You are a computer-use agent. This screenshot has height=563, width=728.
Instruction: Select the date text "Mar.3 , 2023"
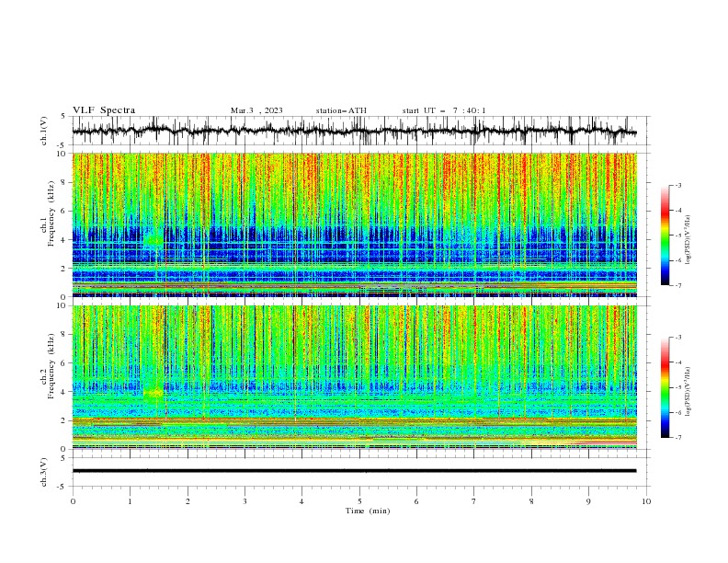[x=256, y=110]
